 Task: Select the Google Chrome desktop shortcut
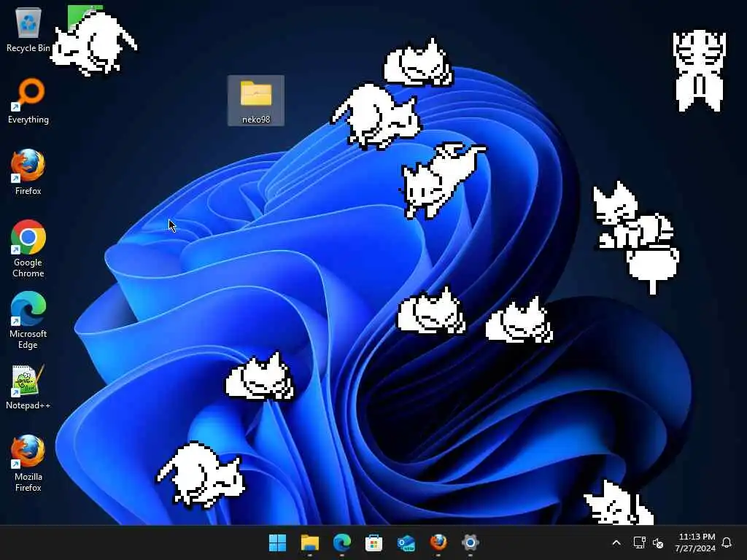point(28,249)
